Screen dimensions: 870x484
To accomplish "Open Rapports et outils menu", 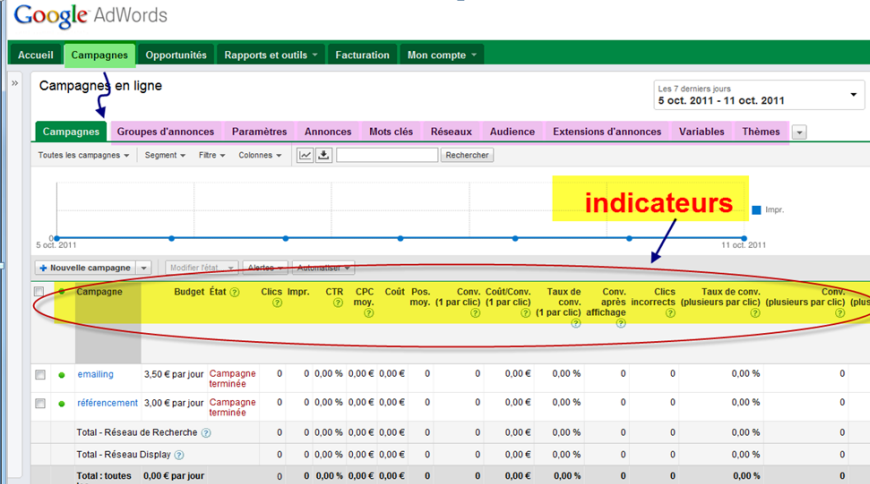I will tap(271, 55).
